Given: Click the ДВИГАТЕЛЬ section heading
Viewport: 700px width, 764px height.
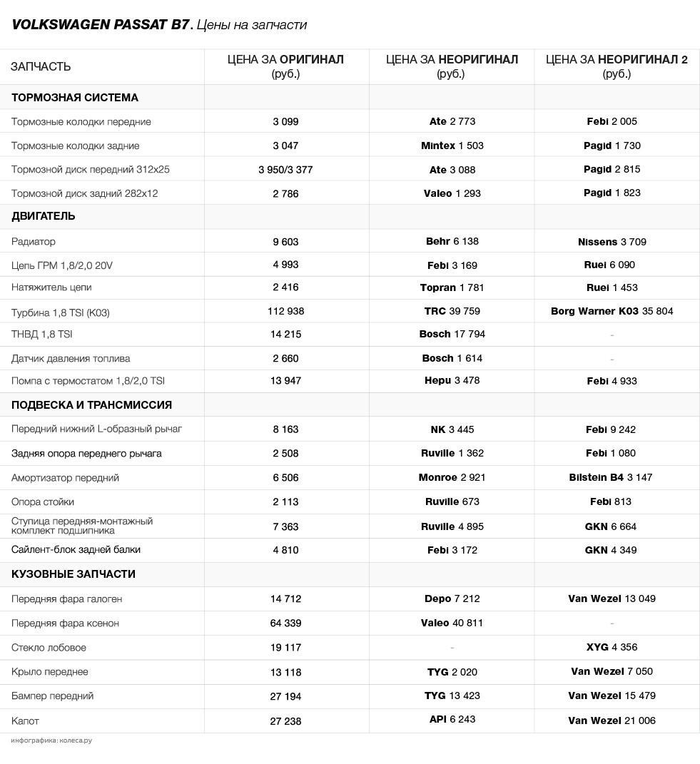Looking at the screenshot, I should (x=44, y=216).
